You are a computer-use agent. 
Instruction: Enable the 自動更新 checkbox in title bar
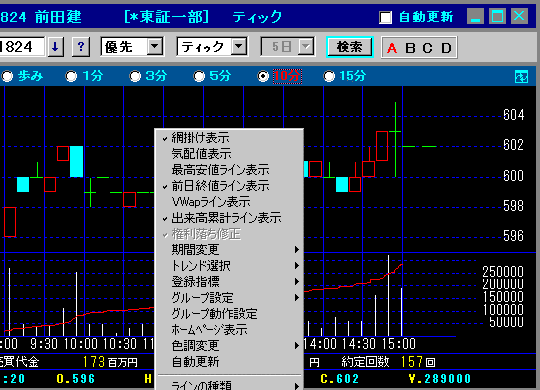385,17
